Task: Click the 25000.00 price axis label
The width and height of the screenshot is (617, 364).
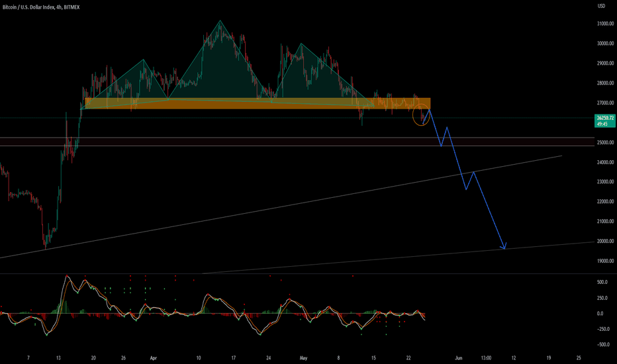Action: (605, 142)
